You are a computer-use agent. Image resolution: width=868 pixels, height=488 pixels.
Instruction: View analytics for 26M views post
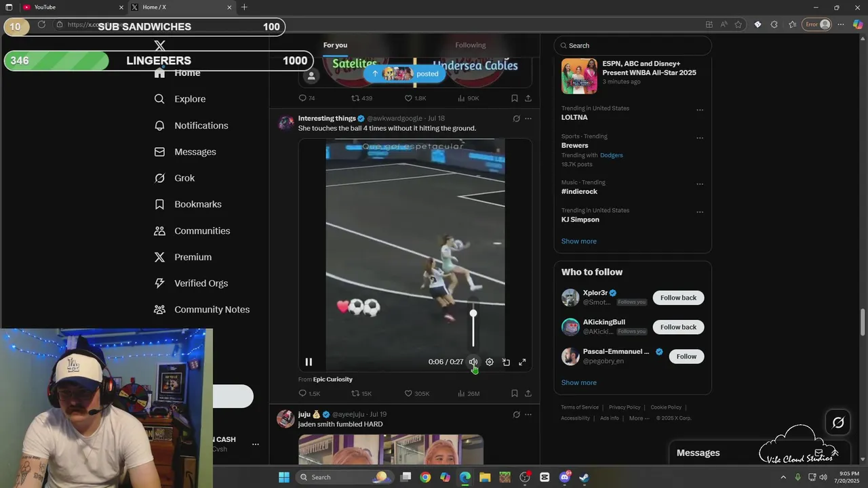coord(469,393)
